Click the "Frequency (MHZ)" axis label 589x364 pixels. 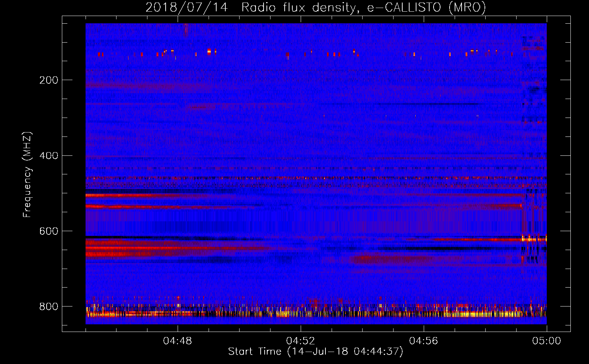[x=27, y=174]
